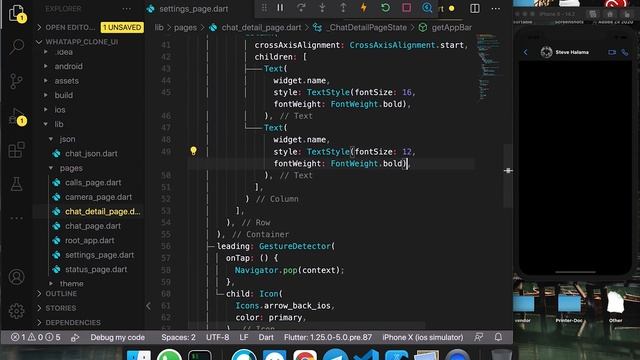Open the Search view icon

pos(16,47)
